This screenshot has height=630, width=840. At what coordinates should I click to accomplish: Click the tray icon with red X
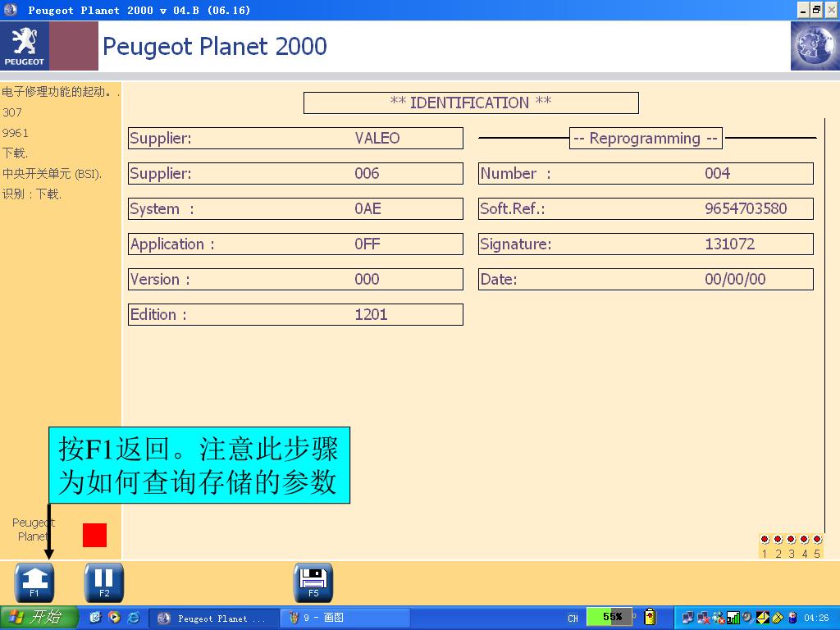coord(703,618)
